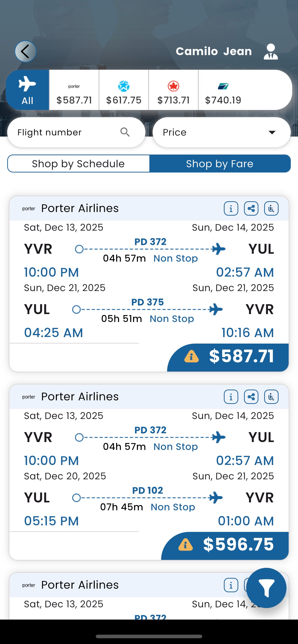Switch to Shop by Fare
The width and height of the screenshot is (298, 644).
[220, 164]
